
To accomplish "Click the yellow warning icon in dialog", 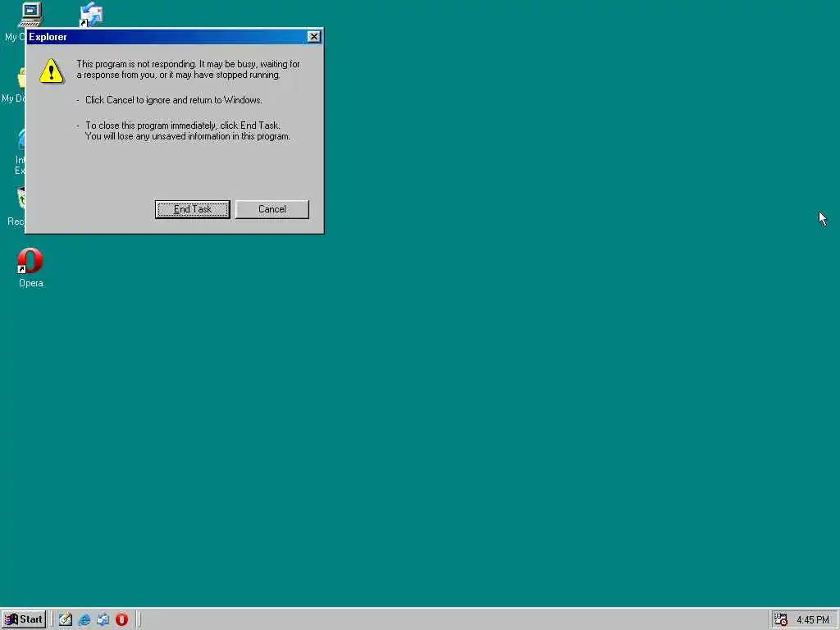I will click(x=52, y=71).
